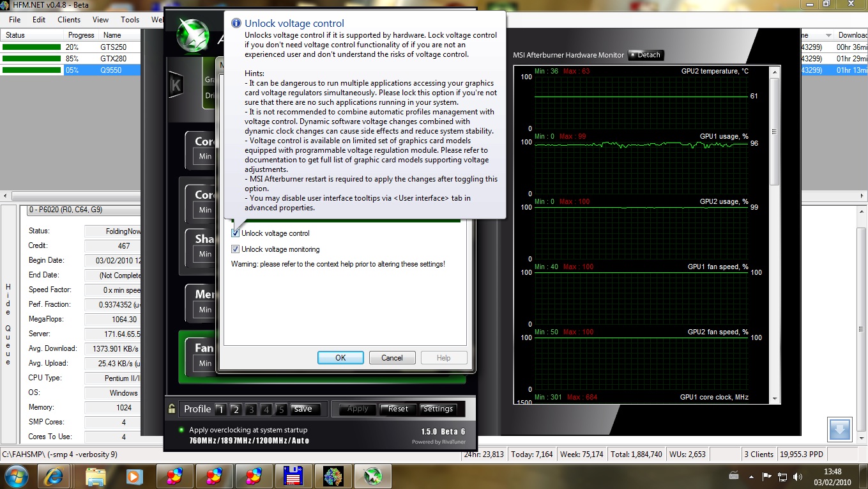Click the MSI Afterburner dragon logo icon
The height and width of the screenshot is (489, 868).
tap(192, 35)
